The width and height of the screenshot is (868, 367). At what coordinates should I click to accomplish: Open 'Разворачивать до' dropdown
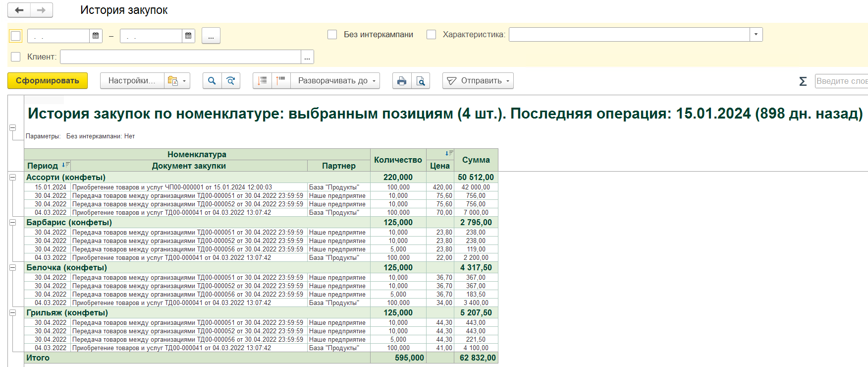tap(335, 81)
